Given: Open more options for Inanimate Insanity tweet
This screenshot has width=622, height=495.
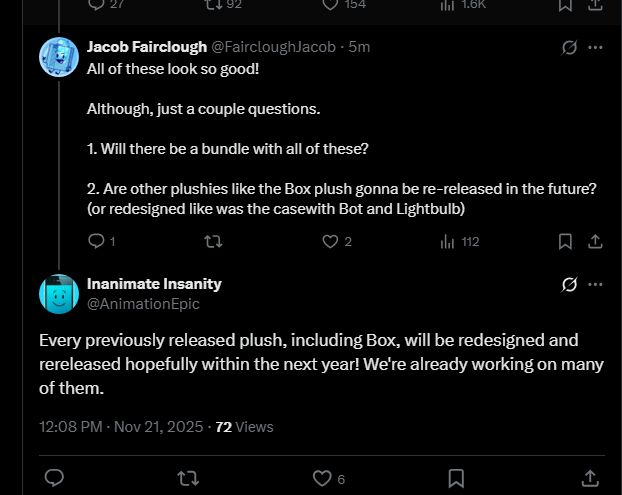Looking at the screenshot, I should tap(596, 284).
